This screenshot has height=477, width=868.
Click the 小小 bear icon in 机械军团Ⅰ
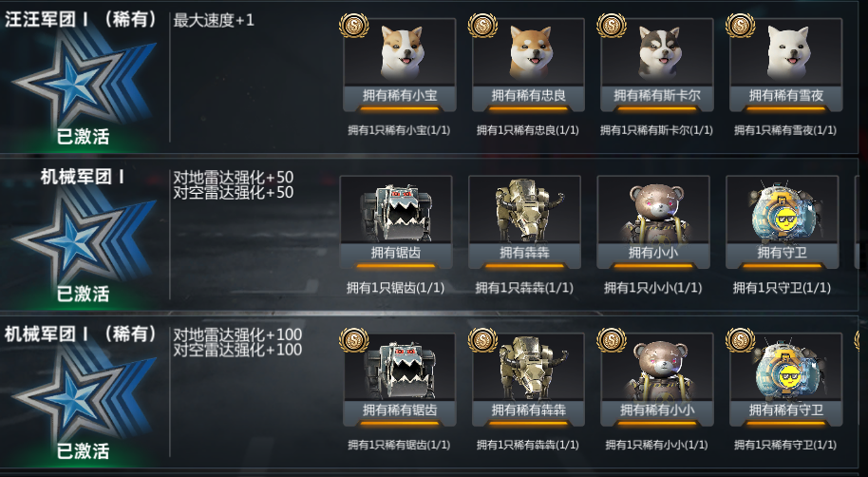[653, 209]
